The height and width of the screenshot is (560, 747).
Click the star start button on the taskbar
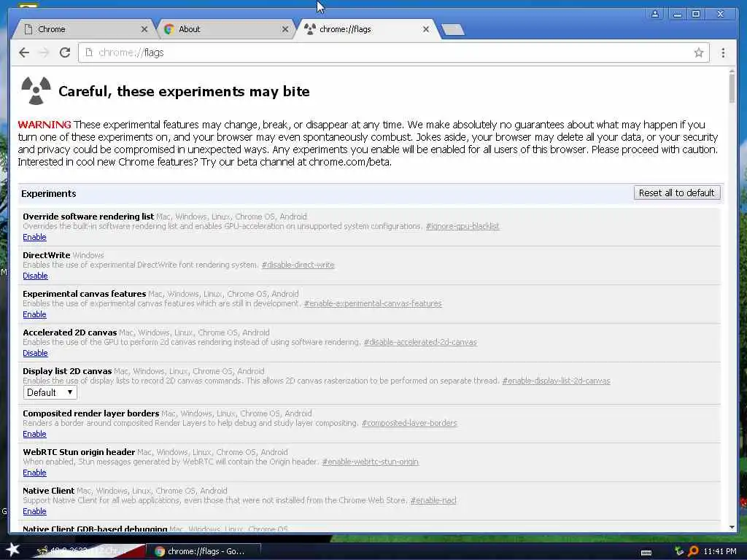pos(12,550)
